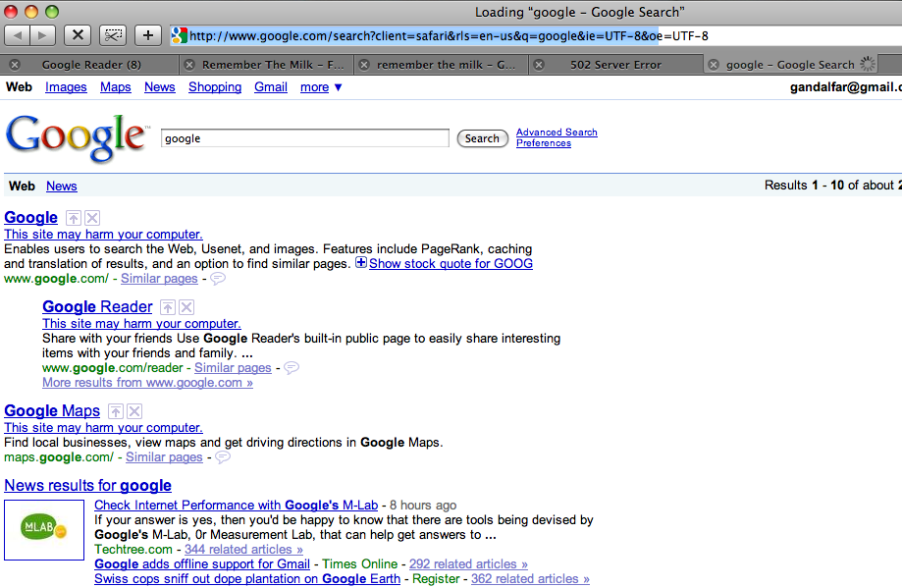Viewport: 902px width, 588px height.
Task: Switch to News results in results bar
Action: pyautogui.click(x=62, y=186)
